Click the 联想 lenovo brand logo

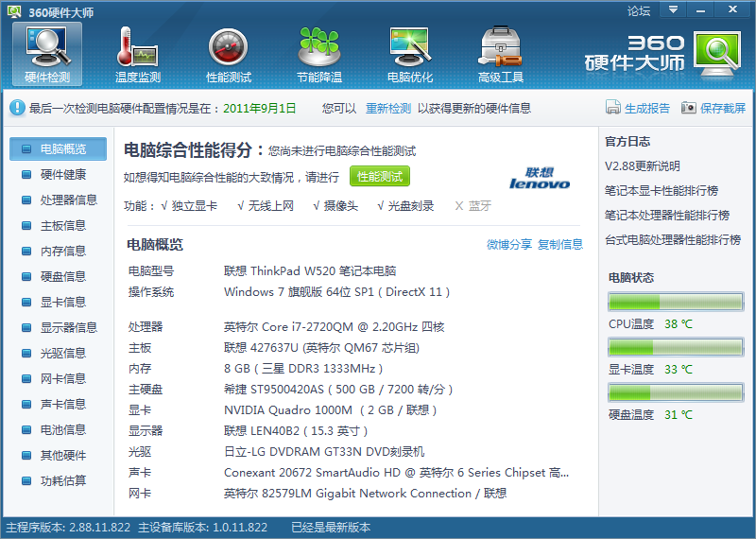pos(540,178)
